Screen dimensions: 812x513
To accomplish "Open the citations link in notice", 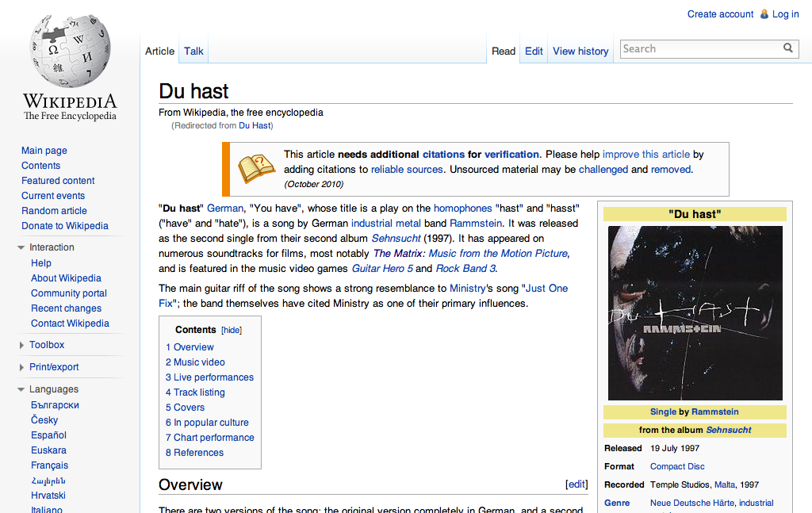I will point(443,155).
